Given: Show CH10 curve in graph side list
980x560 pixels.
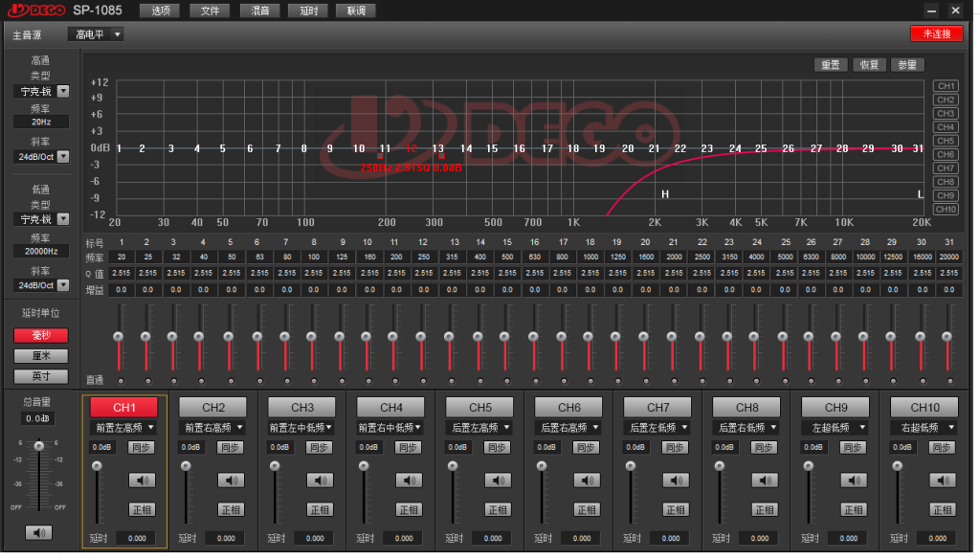Looking at the screenshot, I should pos(946,210).
